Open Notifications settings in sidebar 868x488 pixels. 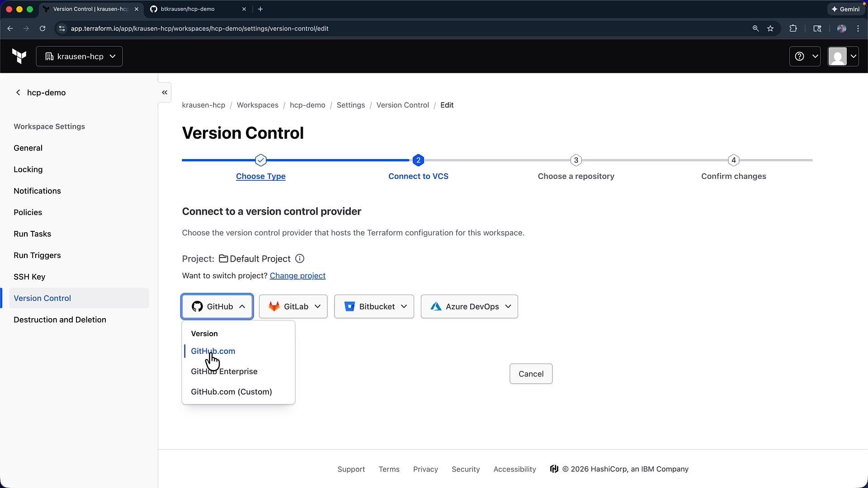pos(37,191)
